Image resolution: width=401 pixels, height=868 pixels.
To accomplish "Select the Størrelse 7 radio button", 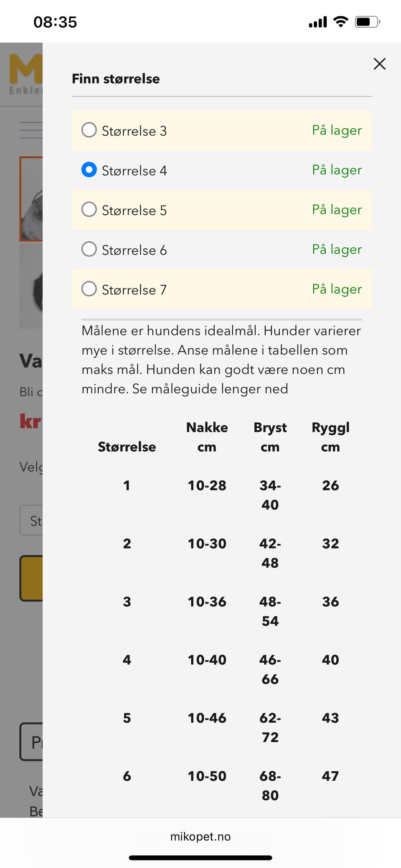I will [x=89, y=289].
